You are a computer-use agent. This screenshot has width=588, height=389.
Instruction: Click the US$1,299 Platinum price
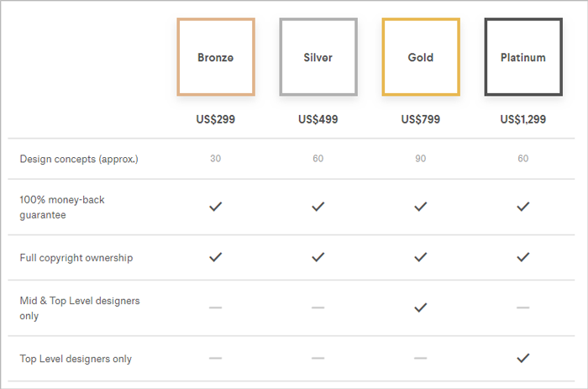coord(523,119)
